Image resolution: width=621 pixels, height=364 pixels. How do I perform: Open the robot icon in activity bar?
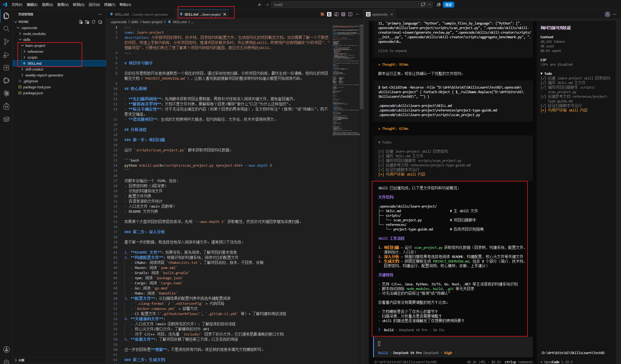point(6,106)
